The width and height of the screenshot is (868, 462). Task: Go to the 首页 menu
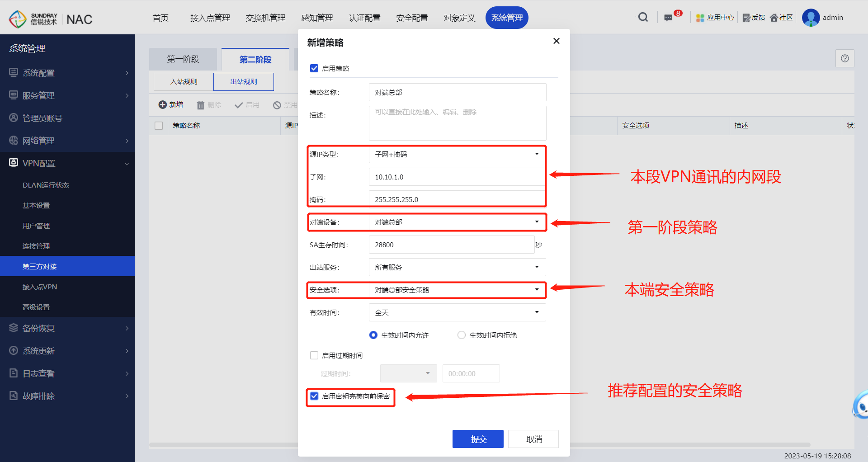pos(160,18)
